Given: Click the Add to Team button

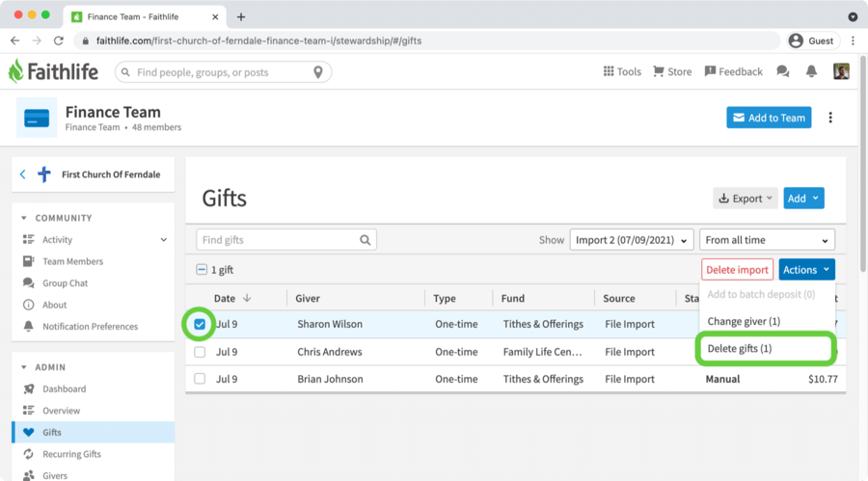Looking at the screenshot, I should (769, 118).
